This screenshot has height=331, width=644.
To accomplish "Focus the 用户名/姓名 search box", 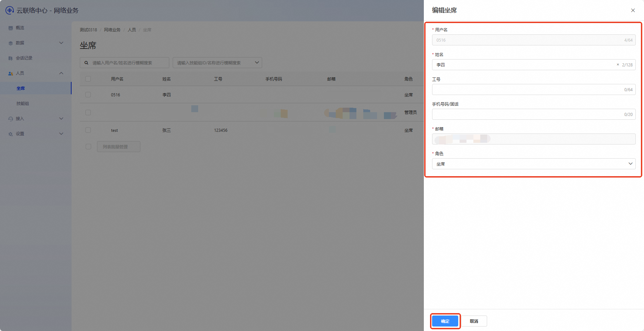I will click(125, 63).
